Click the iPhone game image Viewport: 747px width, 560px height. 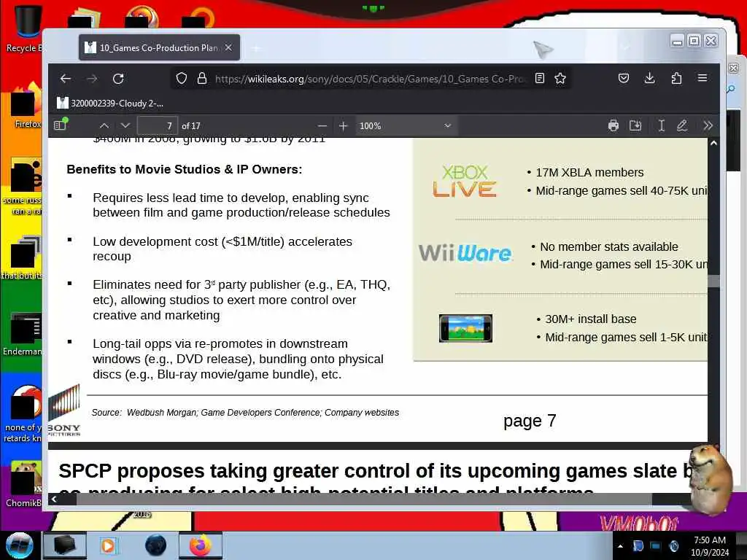point(465,328)
